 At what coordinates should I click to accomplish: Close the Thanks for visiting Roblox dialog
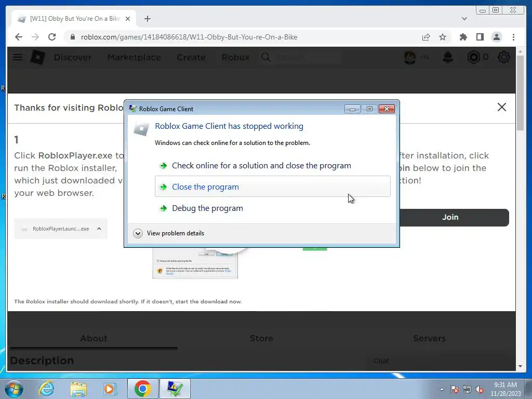(x=502, y=107)
